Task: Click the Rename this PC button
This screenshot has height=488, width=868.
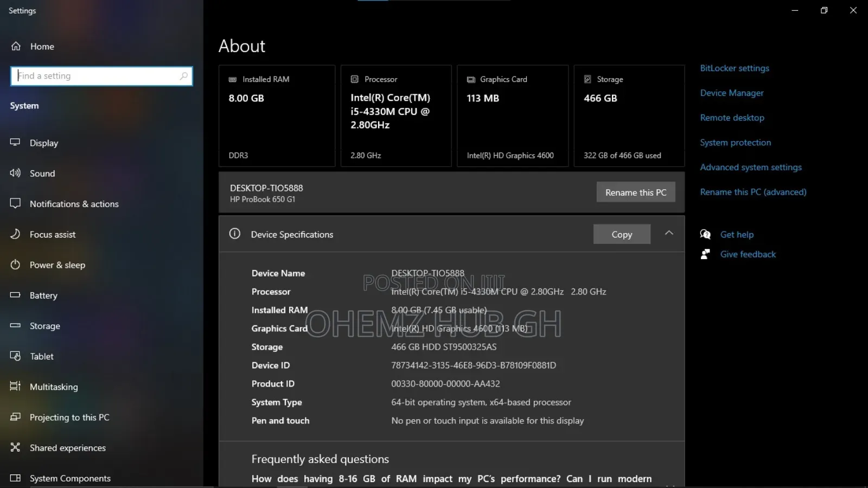Action: click(x=636, y=192)
